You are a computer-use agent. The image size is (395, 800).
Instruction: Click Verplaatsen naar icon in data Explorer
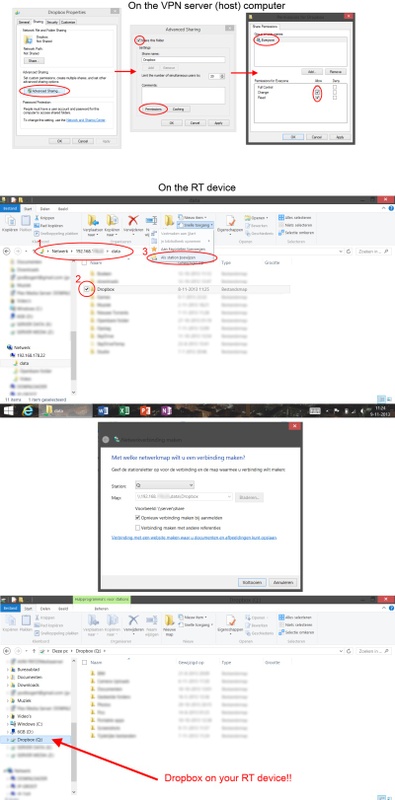click(x=94, y=226)
